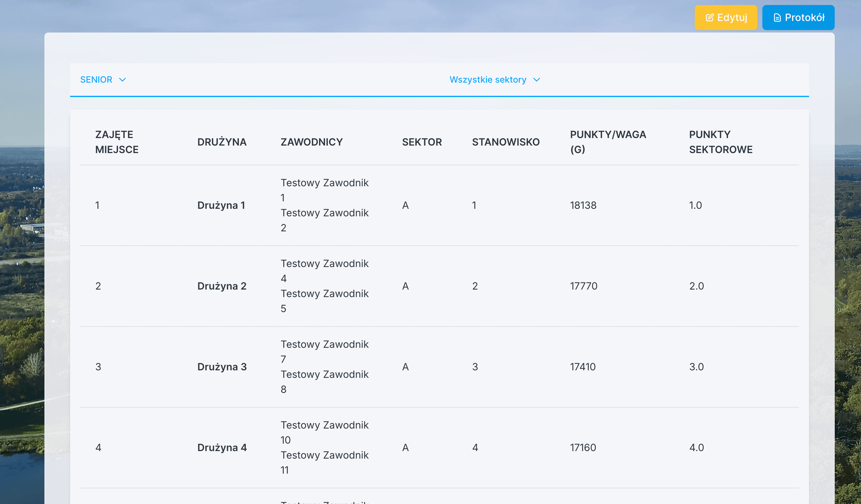The height and width of the screenshot is (504, 861).
Task: Select the weight value 18138 for Drużyna 1
Action: click(x=583, y=205)
